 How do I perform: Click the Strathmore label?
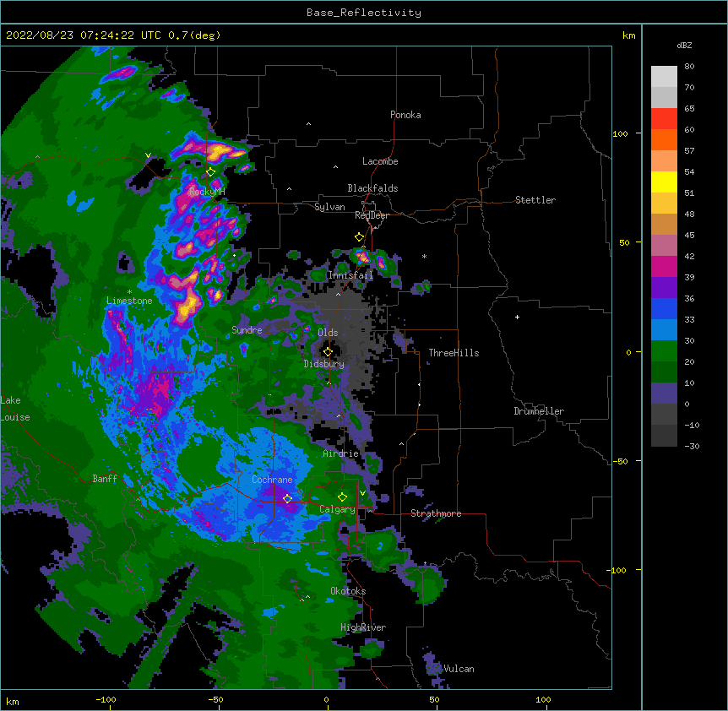(x=436, y=513)
